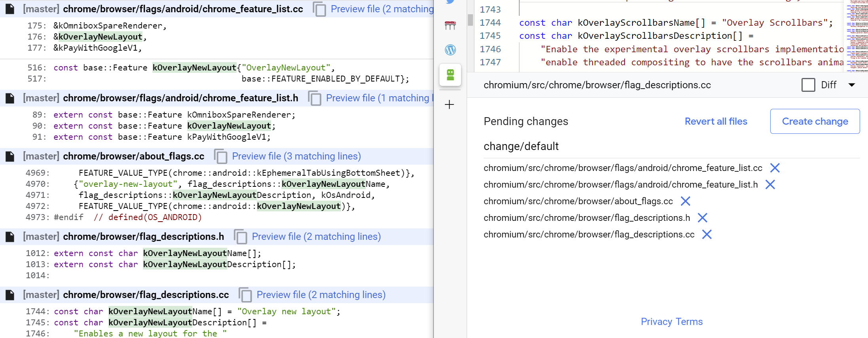
Task: Click the Create change button
Action: (x=815, y=122)
